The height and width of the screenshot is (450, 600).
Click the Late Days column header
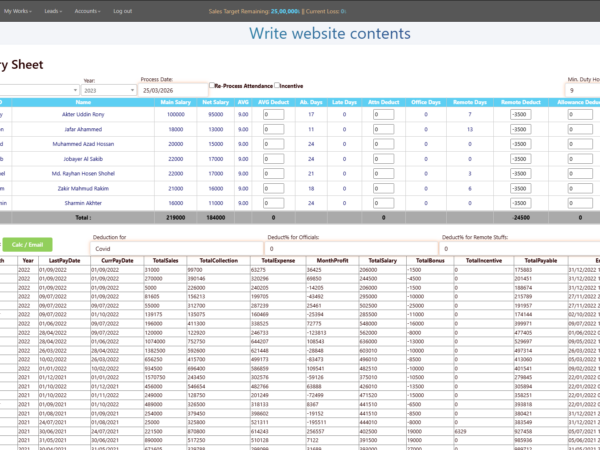(344, 102)
